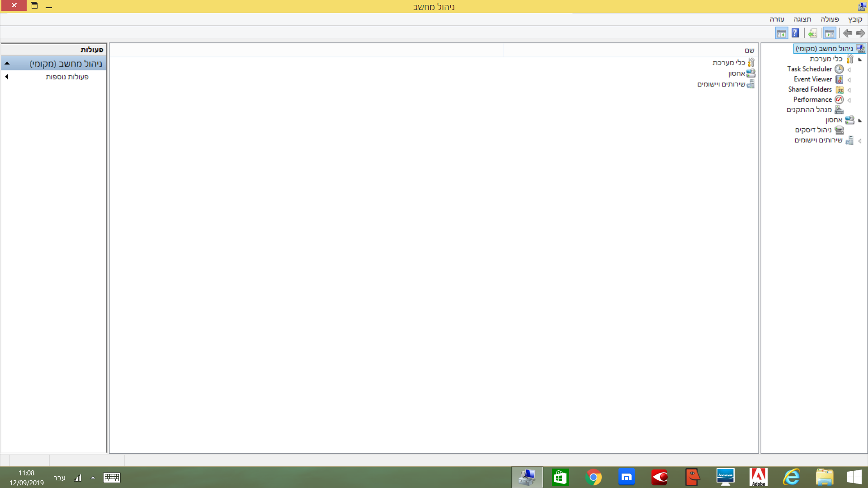Collapse the כלי מערכת tree node arrow
The height and width of the screenshot is (488, 868).
(x=860, y=59)
